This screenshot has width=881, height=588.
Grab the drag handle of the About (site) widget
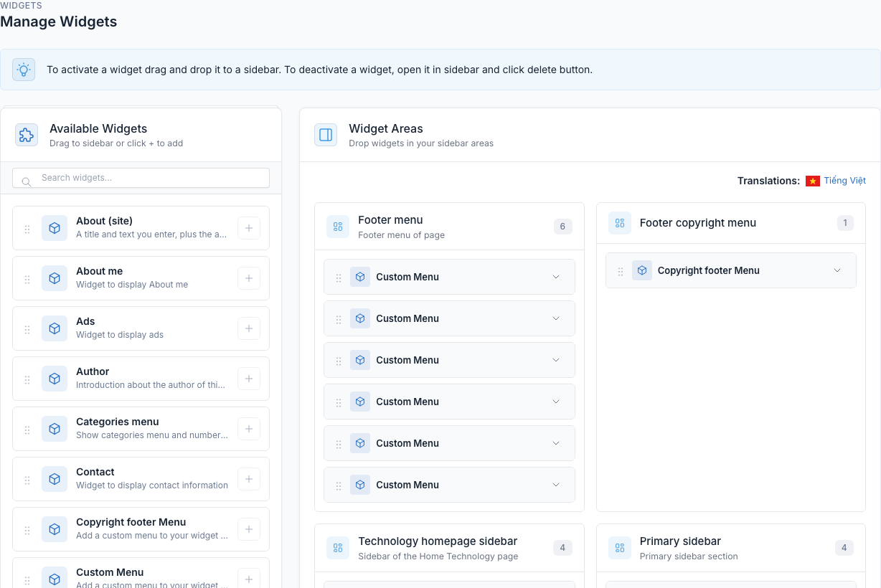(x=27, y=229)
